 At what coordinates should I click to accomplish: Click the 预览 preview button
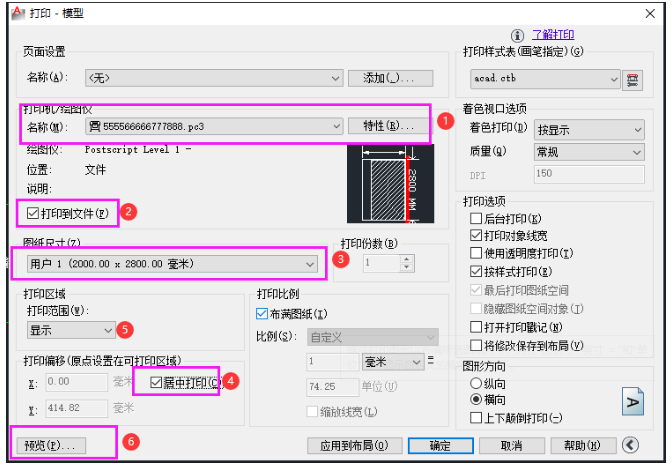tap(48, 445)
